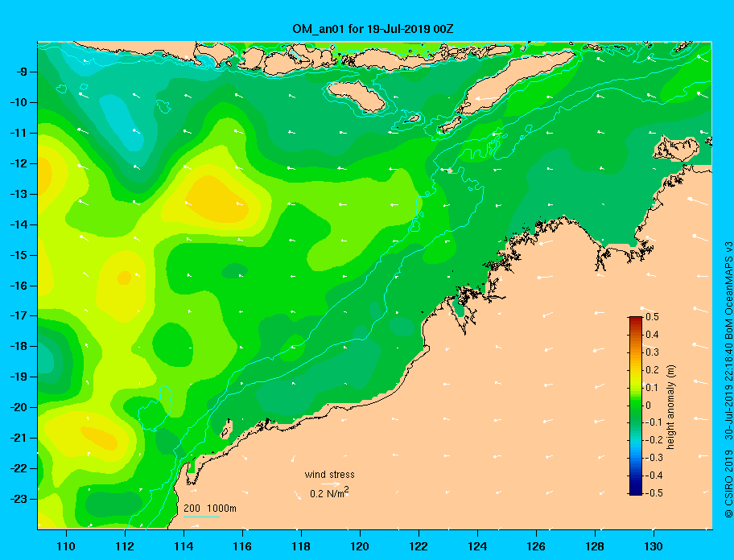The image size is (734, 560).
Task: Click latitude label -21 on the axis
Action: [19, 438]
